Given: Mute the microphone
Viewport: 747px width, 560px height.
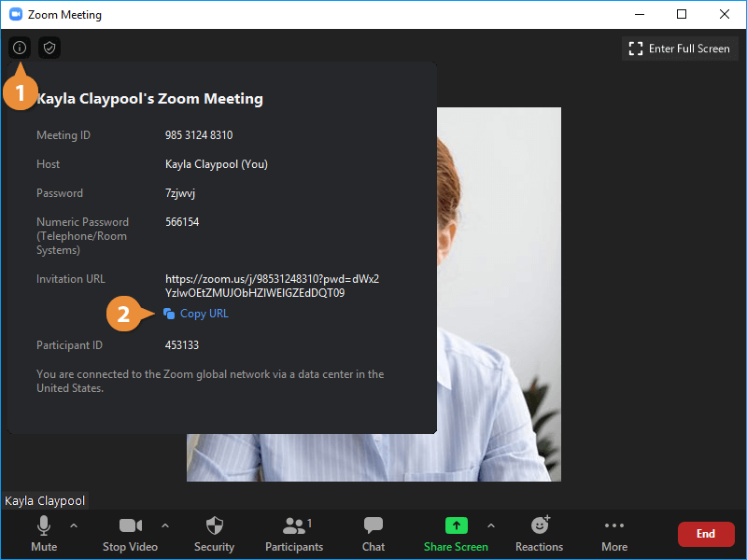Looking at the screenshot, I should coord(44,533).
